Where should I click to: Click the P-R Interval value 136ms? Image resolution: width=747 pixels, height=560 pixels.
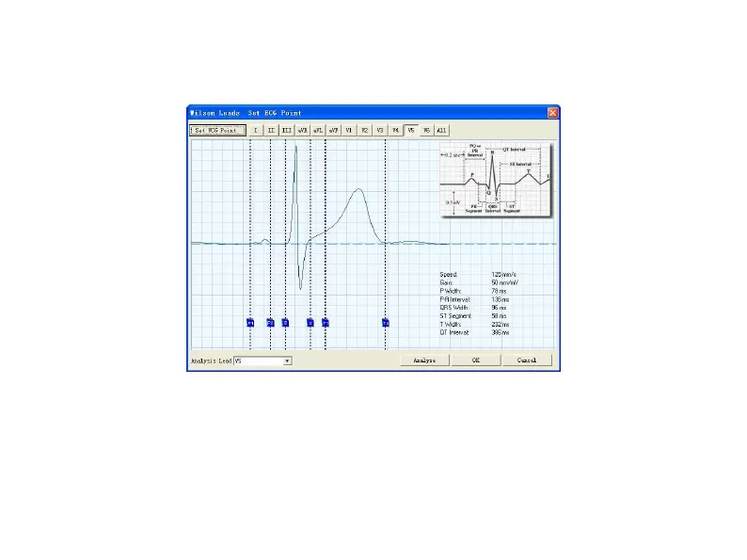[501, 300]
